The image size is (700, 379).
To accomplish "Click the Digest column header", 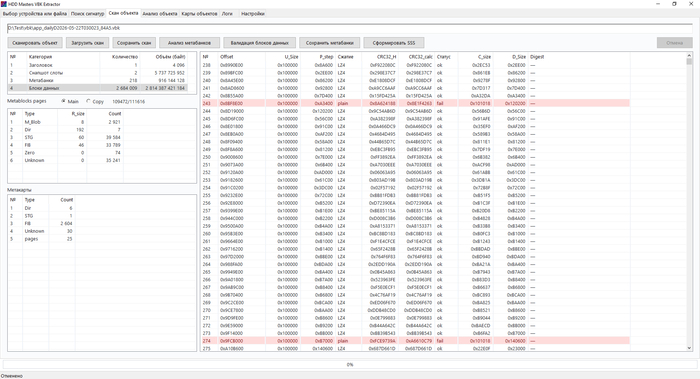I will point(579,57).
